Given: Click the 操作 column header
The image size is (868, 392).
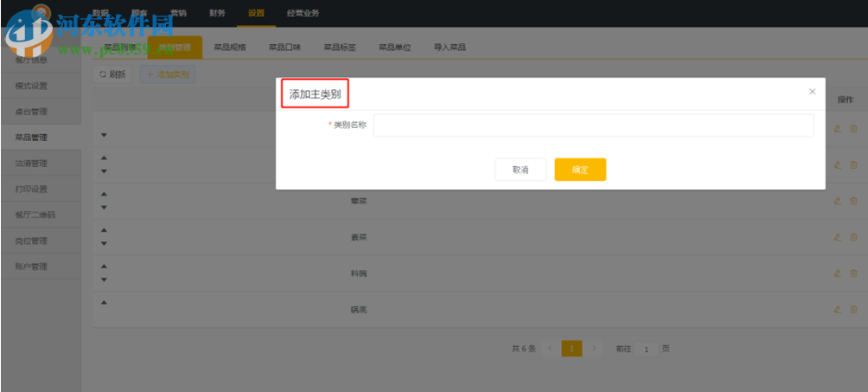Looking at the screenshot, I should tap(846, 100).
